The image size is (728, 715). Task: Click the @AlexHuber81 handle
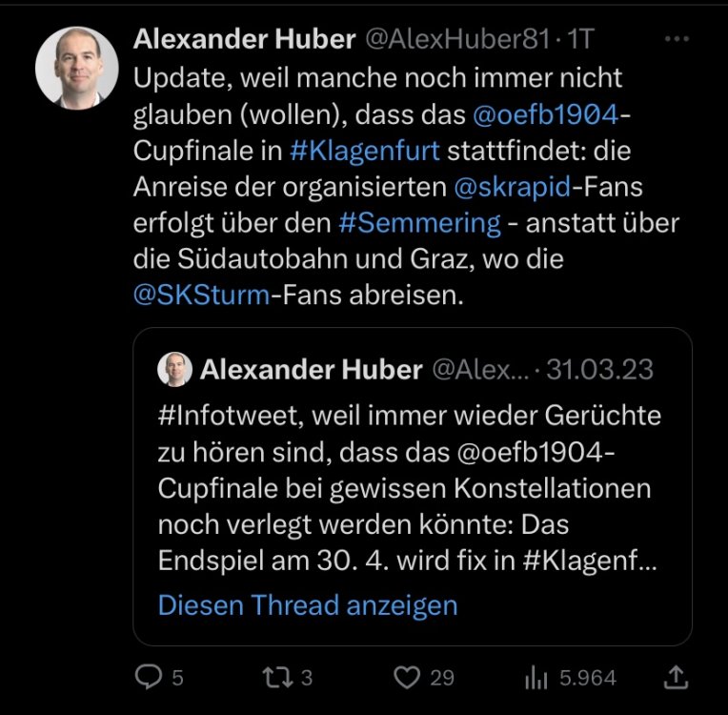pyautogui.click(x=457, y=39)
